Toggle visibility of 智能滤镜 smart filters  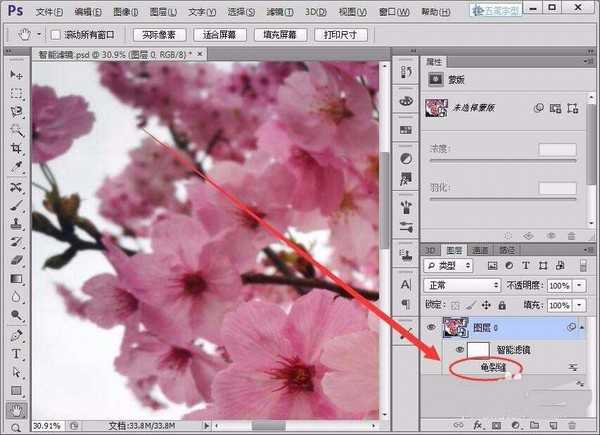point(461,350)
